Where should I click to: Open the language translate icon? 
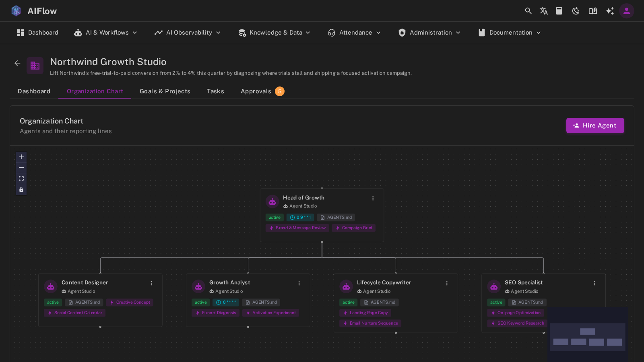point(544,11)
